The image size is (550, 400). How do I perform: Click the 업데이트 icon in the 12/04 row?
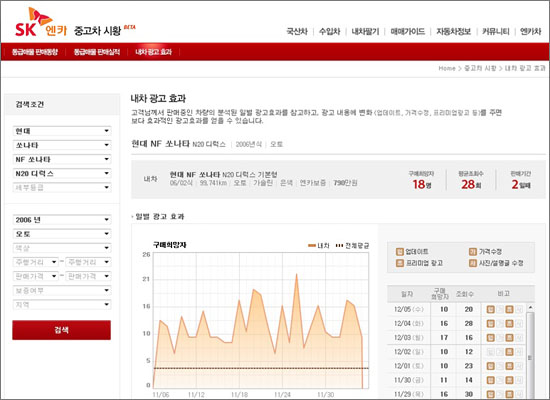click(491, 324)
